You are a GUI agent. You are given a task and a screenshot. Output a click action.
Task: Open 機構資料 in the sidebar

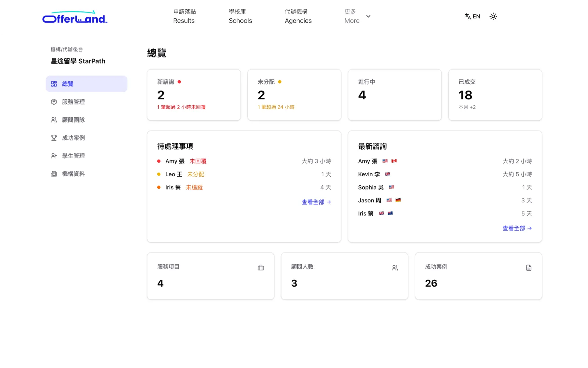[86, 174]
